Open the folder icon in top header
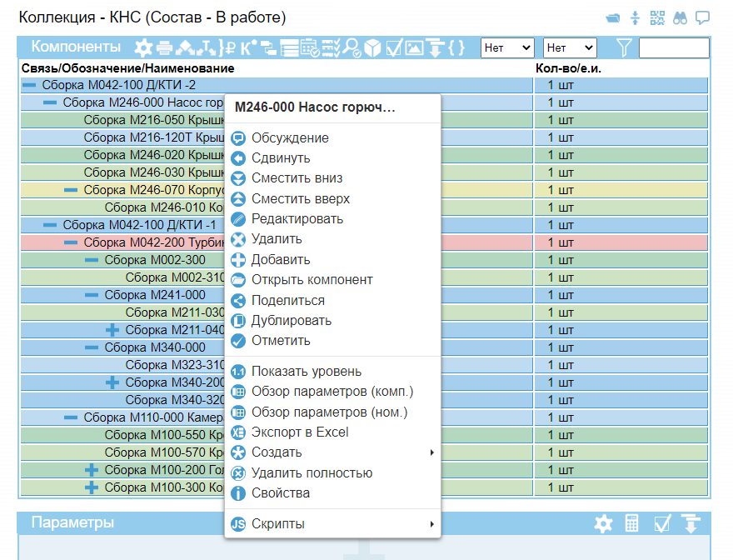The width and height of the screenshot is (733, 560). coord(613,17)
